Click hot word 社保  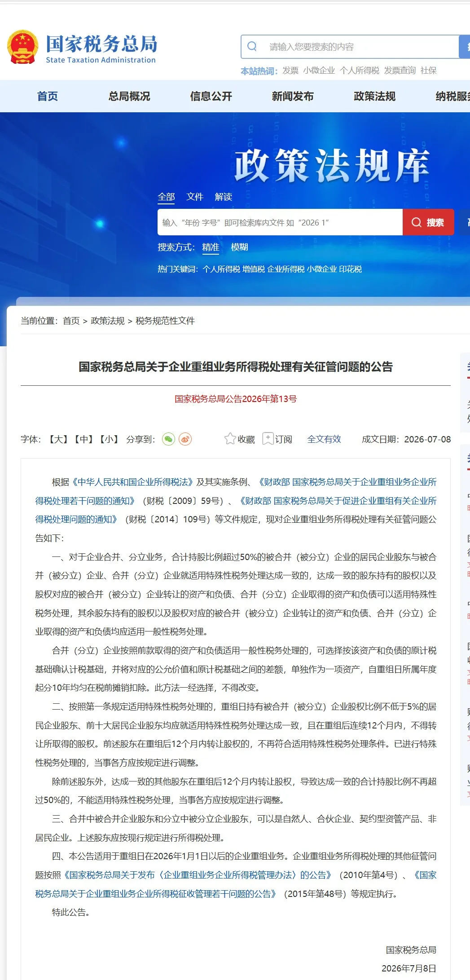tap(429, 71)
